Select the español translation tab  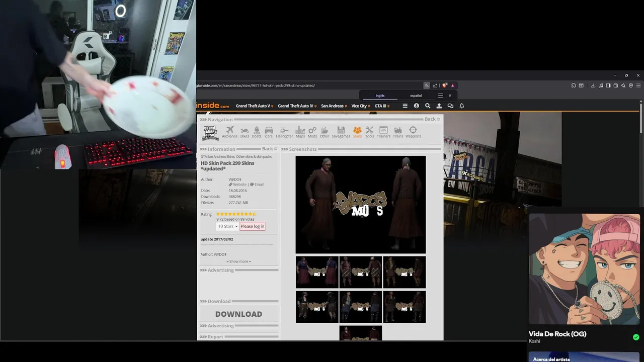pos(416,96)
